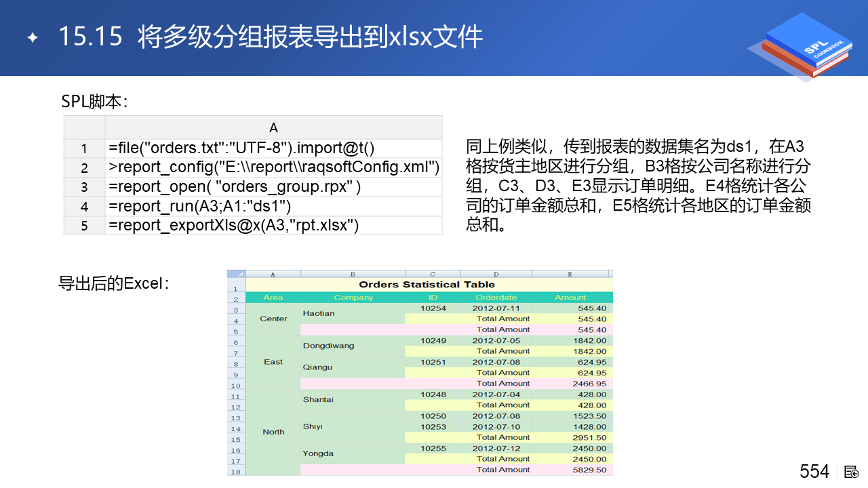This screenshot has width=868, height=488.
Task: Select the report_run(A3;A1:"ds1") cell
Action: (273, 206)
